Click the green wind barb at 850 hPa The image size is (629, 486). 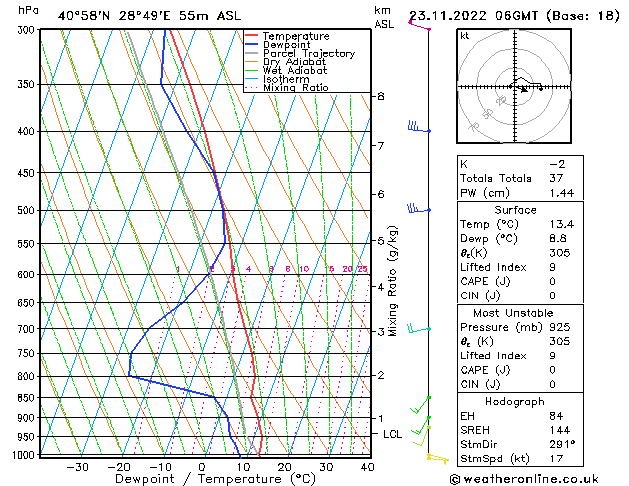(420, 405)
